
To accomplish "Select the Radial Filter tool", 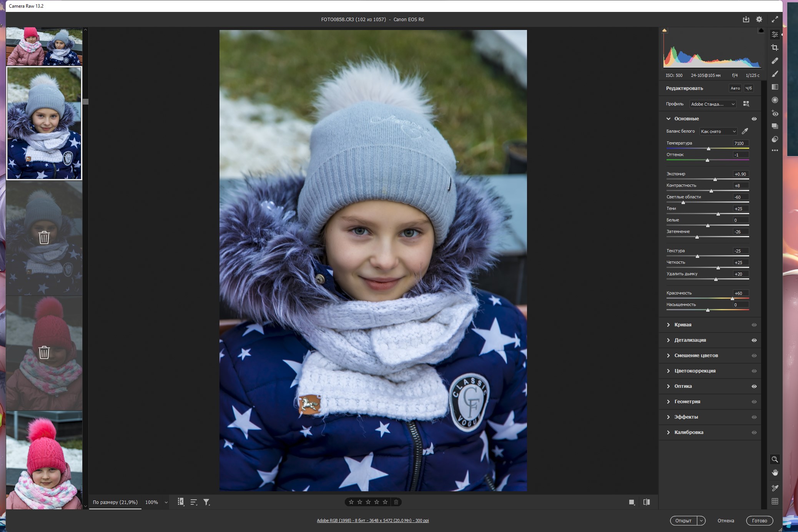I will click(775, 100).
